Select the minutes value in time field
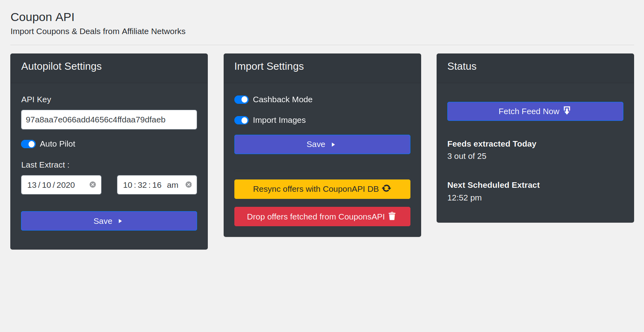Viewport: 644px width, 332px height. 142,185
